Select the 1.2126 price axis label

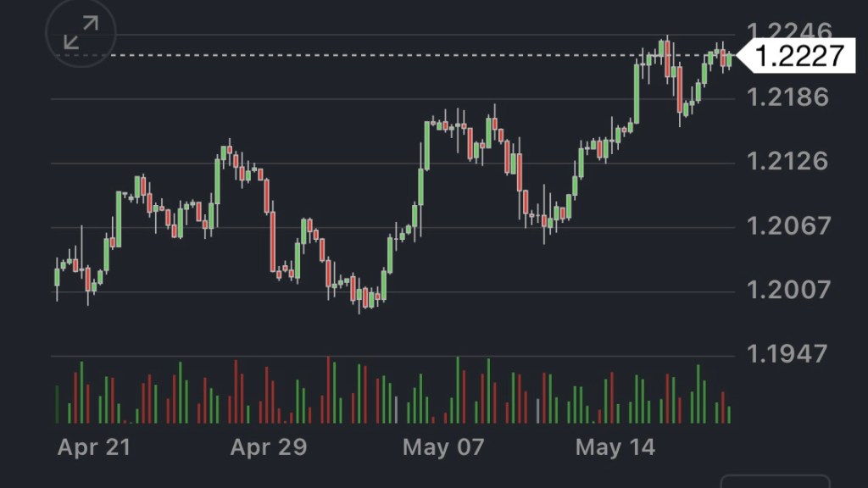(x=787, y=161)
